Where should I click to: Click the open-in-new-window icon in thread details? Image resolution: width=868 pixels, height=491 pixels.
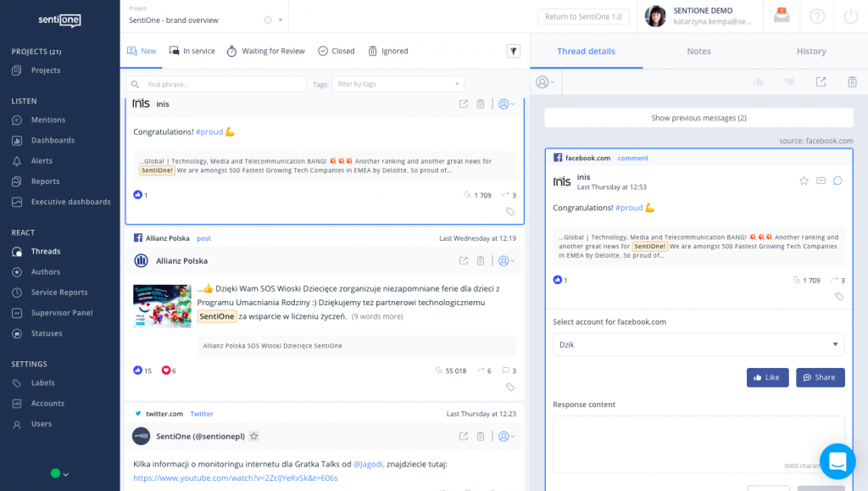point(821,82)
